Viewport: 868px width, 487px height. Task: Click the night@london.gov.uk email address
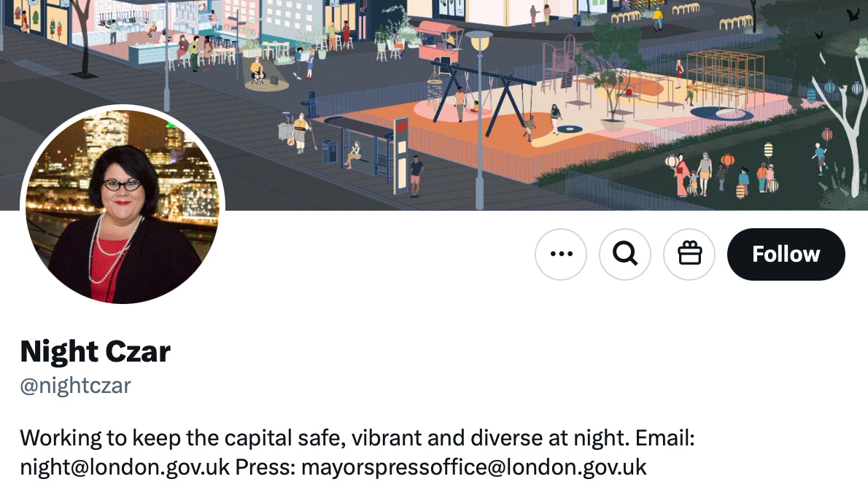[125, 467]
